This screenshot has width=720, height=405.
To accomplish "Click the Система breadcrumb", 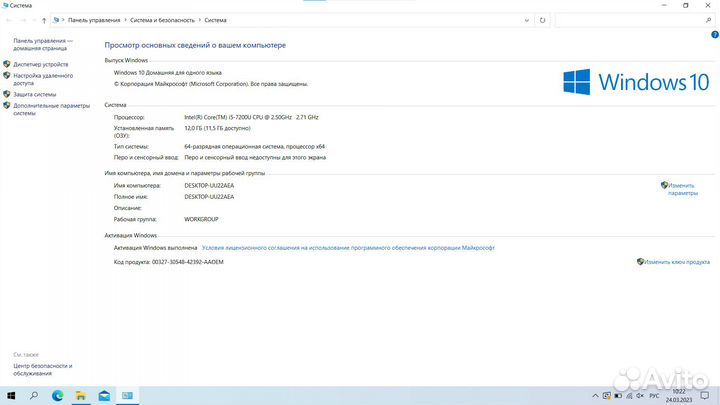I will click(215, 20).
